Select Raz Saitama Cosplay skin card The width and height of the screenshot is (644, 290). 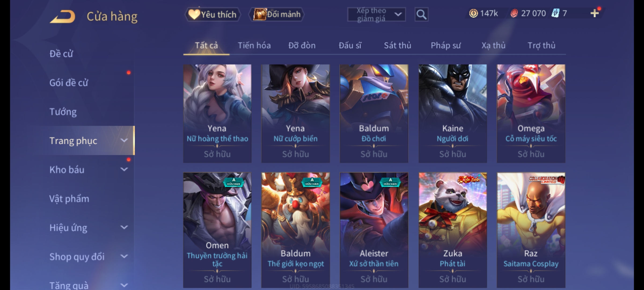531,230
